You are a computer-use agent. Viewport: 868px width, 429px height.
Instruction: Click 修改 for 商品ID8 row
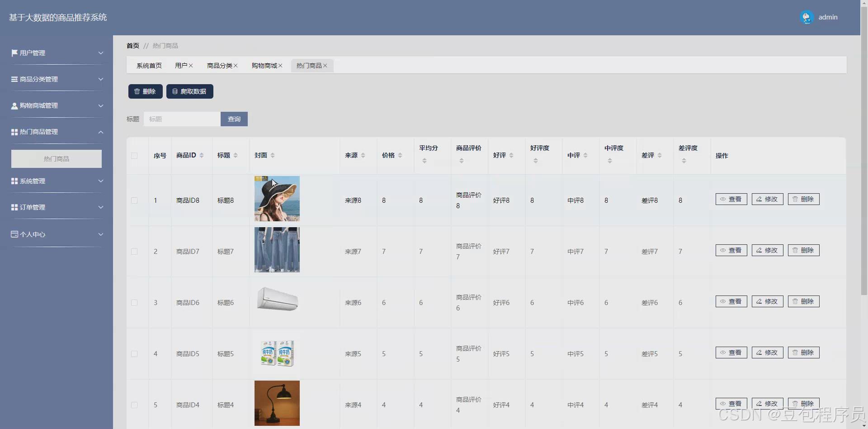[x=768, y=199]
